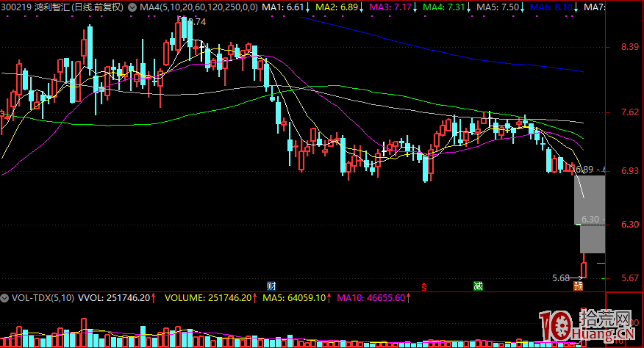644x348 pixels.
Task: Click the VVOL: 251746.20 value
Action: point(114,298)
